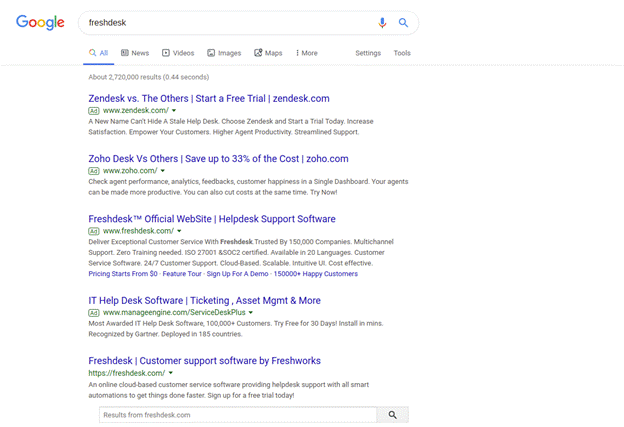
Task: Click the Ad badge next to www.freshdesk.com
Action: click(x=94, y=231)
